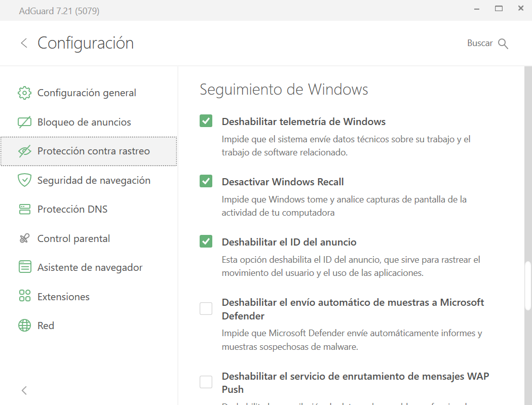Viewport: 532px width, 405px height.
Task: Click the description about muestras sospechosas de malware
Action: [x=352, y=340]
